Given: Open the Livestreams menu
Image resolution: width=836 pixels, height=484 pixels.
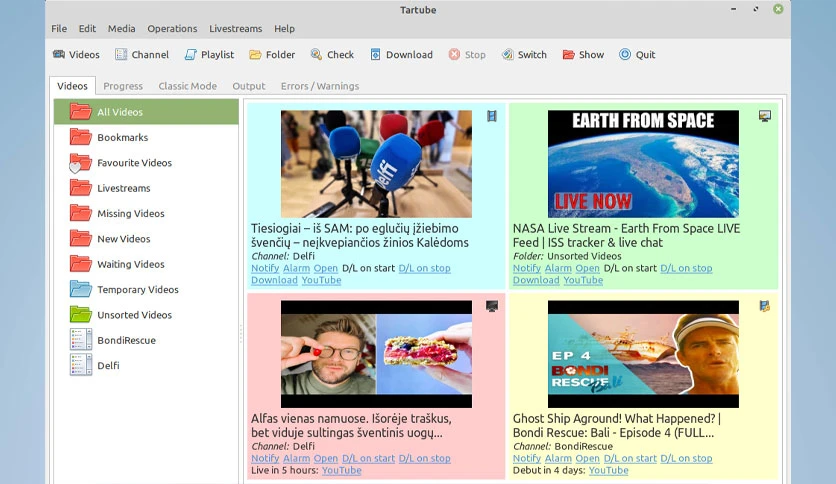Looking at the screenshot, I should point(236,29).
